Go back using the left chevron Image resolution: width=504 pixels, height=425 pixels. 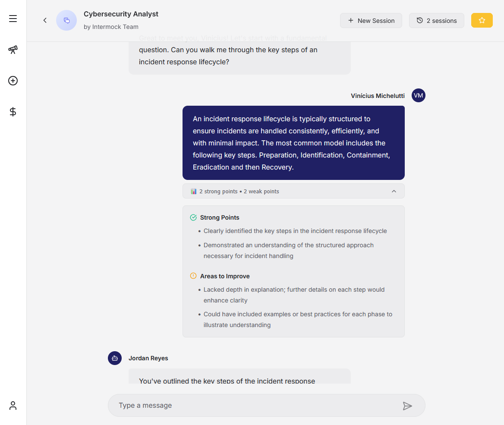pos(45,20)
